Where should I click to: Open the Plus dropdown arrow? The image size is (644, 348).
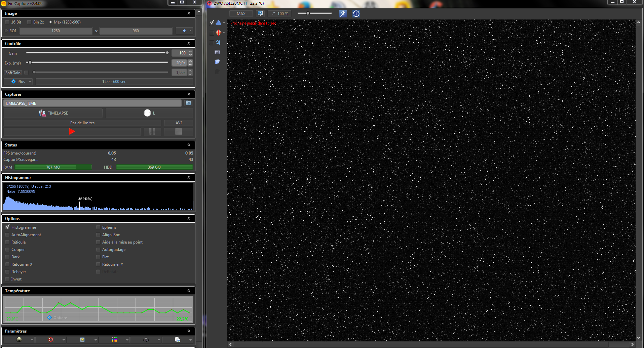click(30, 82)
